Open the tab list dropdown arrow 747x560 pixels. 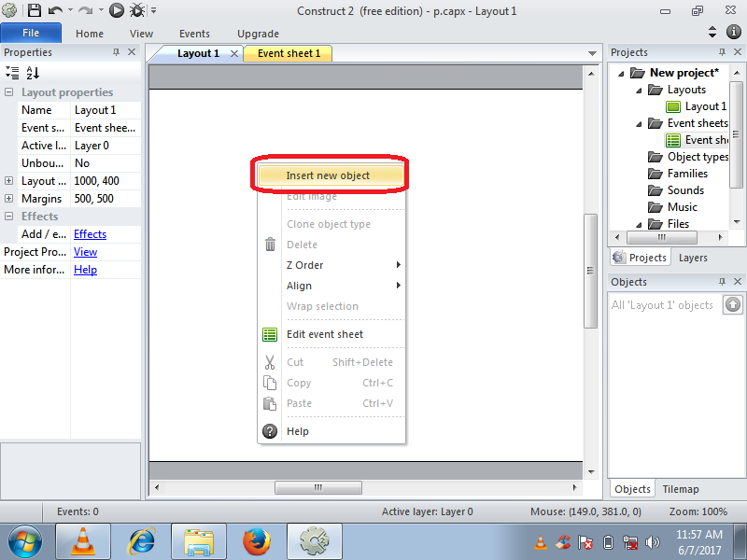click(592, 53)
